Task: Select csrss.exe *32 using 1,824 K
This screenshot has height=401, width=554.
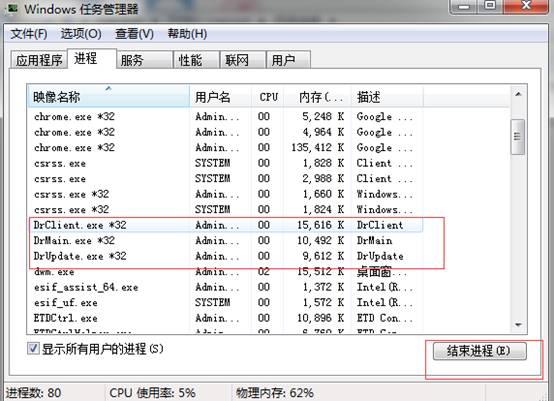Action: [x=226, y=210]
